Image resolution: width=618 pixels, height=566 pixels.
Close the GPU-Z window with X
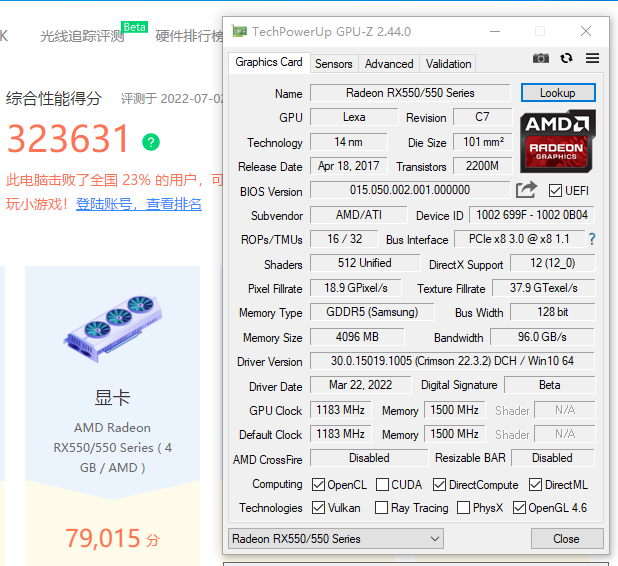586,31
